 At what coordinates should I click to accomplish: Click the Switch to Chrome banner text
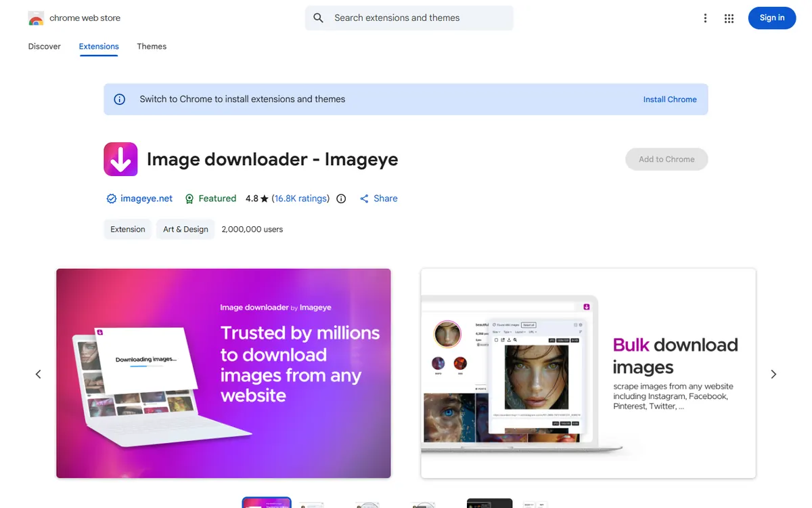pyautogui.click(x=242, y=100)
